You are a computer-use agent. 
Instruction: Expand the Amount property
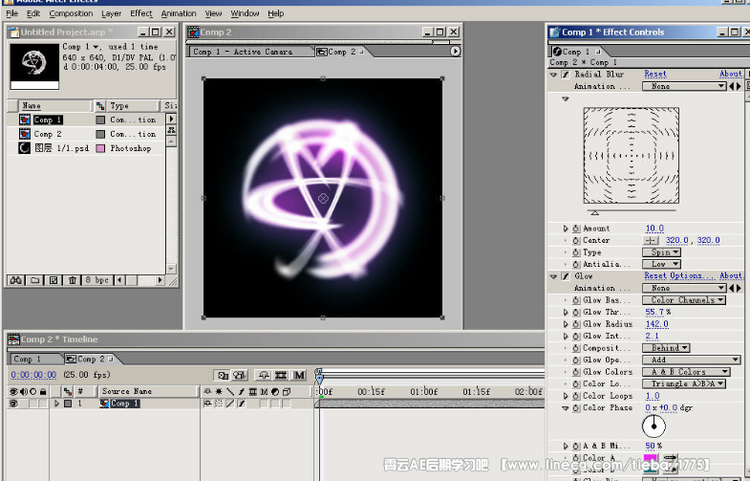[565, 229]
